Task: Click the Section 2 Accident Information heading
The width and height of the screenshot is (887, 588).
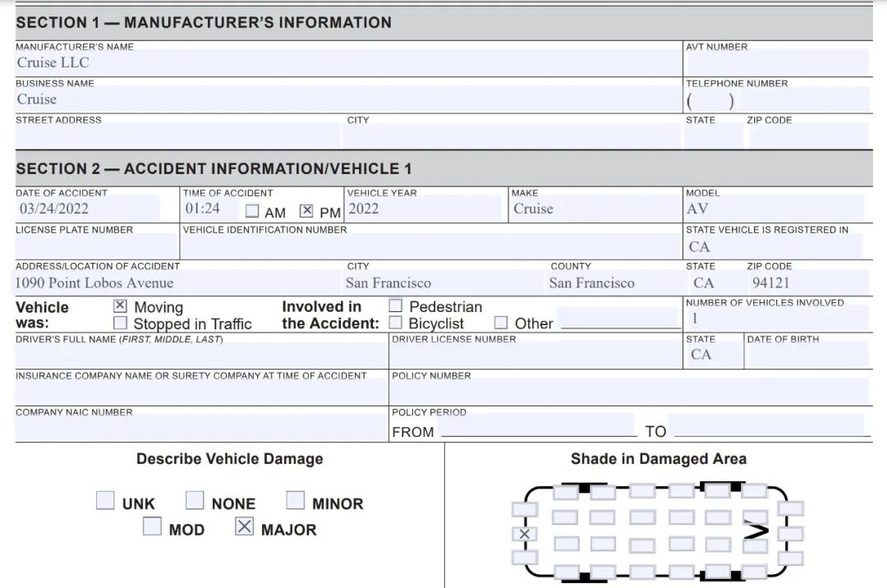Action: (214, 169)
